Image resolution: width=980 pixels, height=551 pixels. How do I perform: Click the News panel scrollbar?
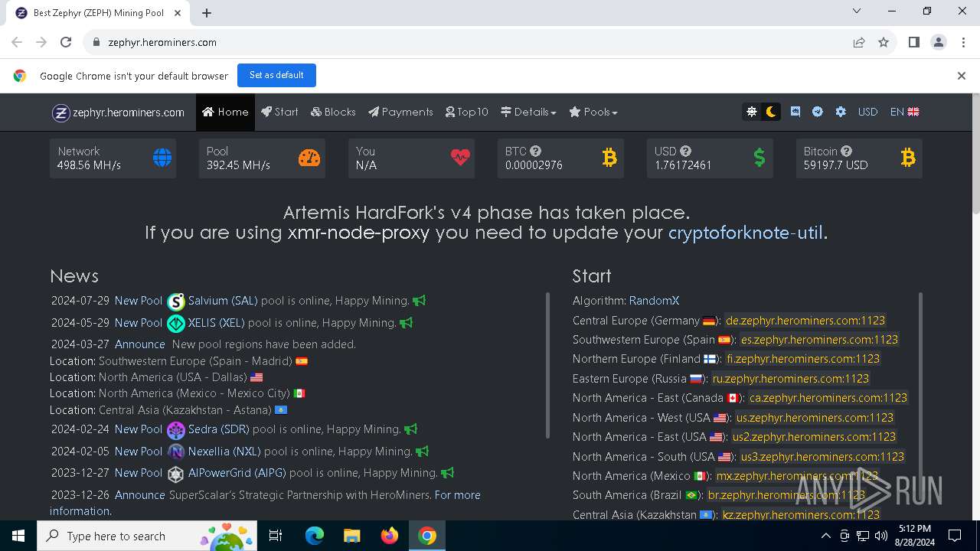[547, 365]
